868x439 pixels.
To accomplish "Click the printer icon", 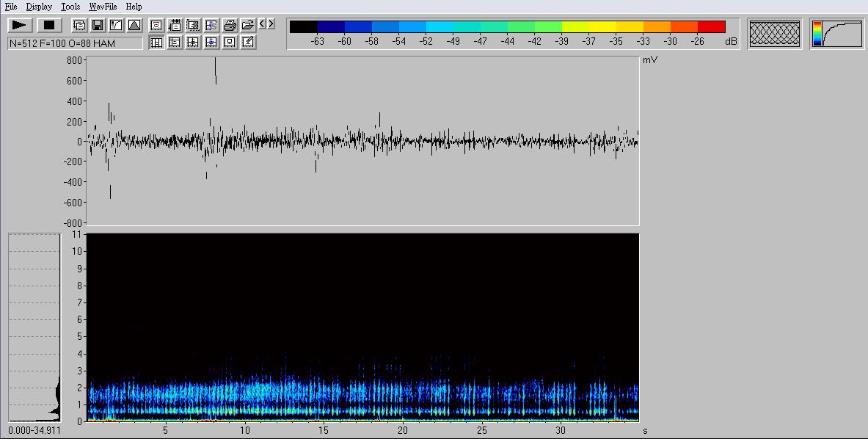I will coord(230,25).
